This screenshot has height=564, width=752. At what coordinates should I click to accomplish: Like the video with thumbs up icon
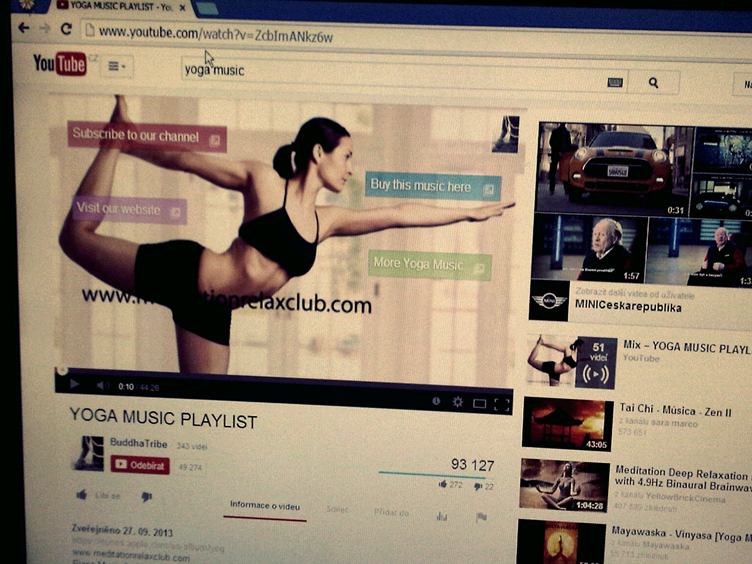[82, 494]
